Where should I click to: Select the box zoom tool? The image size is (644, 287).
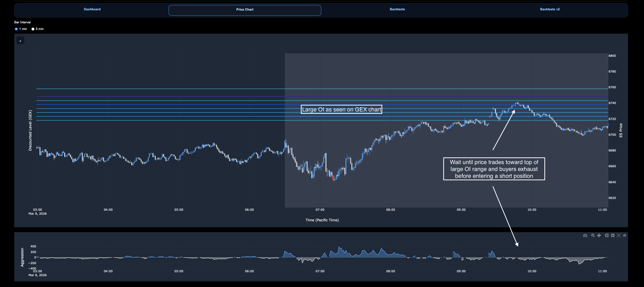593,236
